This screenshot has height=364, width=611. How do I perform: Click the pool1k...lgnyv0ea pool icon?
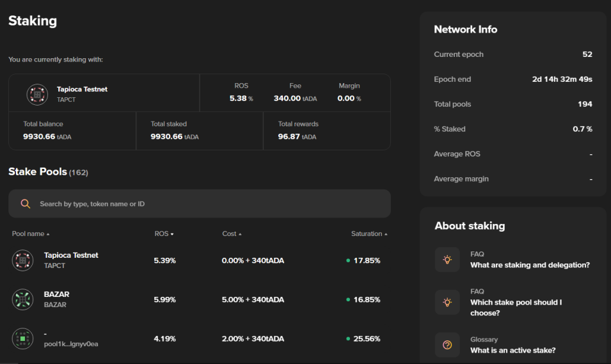tap(22, 338)
